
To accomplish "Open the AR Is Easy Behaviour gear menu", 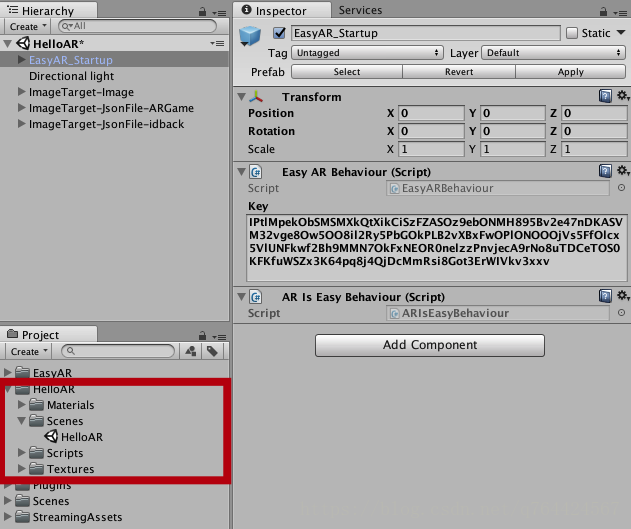I will click(x=623, y=296).
